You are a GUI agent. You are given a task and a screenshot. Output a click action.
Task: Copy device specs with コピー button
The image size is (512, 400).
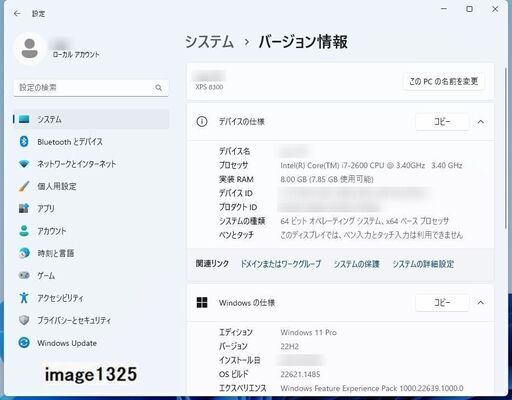[x=442, y=122]
